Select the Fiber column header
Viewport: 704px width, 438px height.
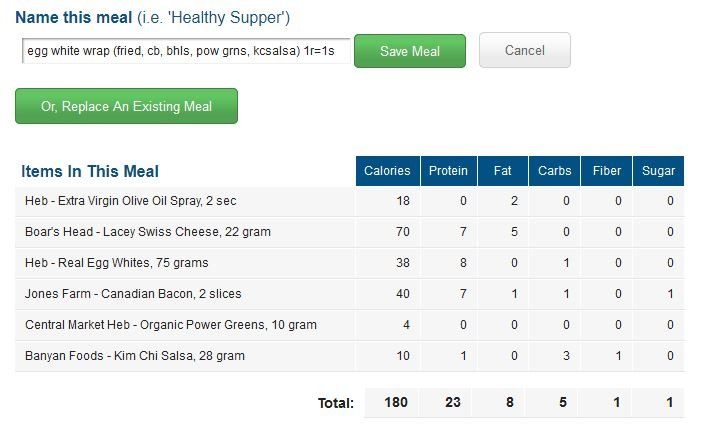tap(607, 171)
